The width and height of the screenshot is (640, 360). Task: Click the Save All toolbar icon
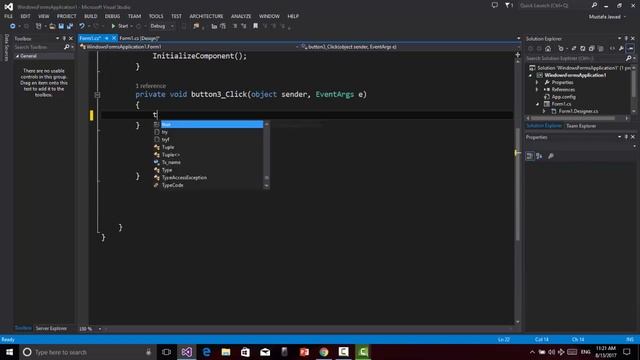(70, 26)
